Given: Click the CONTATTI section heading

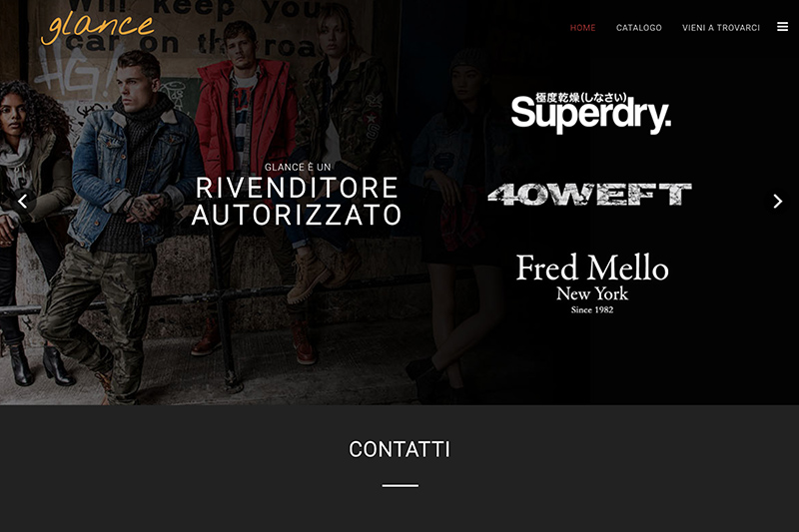Looking at the screenshot, I should tap(399, 449).
